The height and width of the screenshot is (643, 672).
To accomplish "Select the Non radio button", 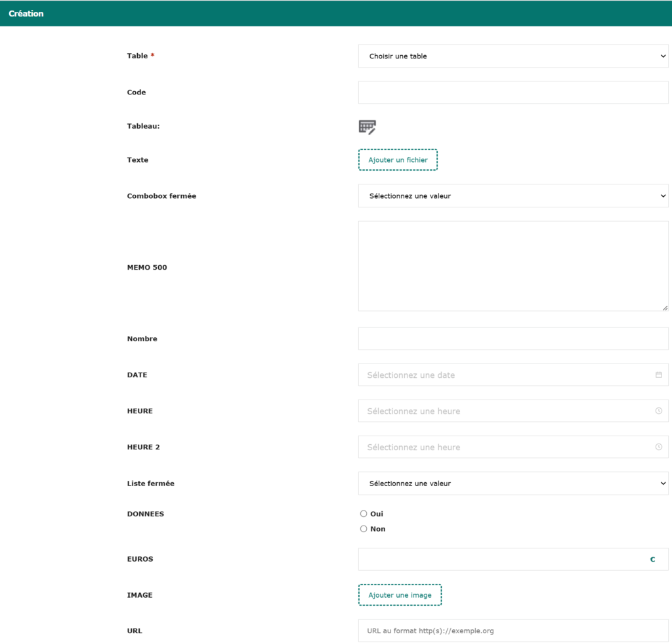I will pyautogui.click(x=364, y=529).
